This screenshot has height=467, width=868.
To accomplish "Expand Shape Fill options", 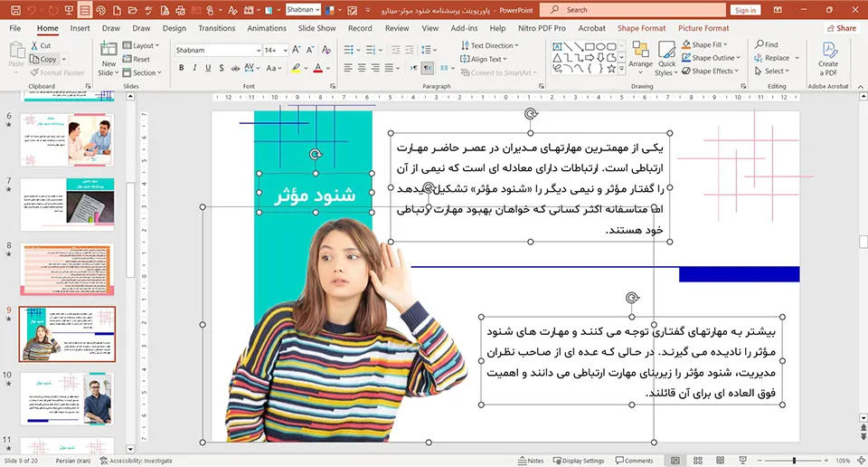I will [704, 44].
